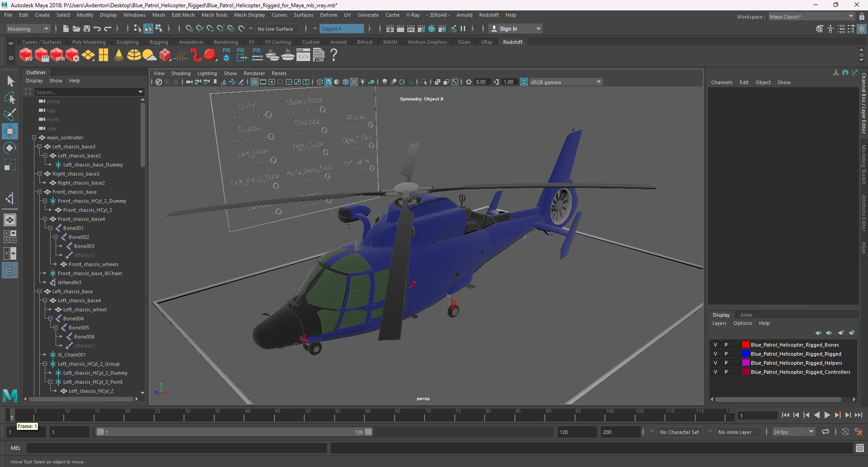Activate the Scale tool in toolbox

(10, 165)
